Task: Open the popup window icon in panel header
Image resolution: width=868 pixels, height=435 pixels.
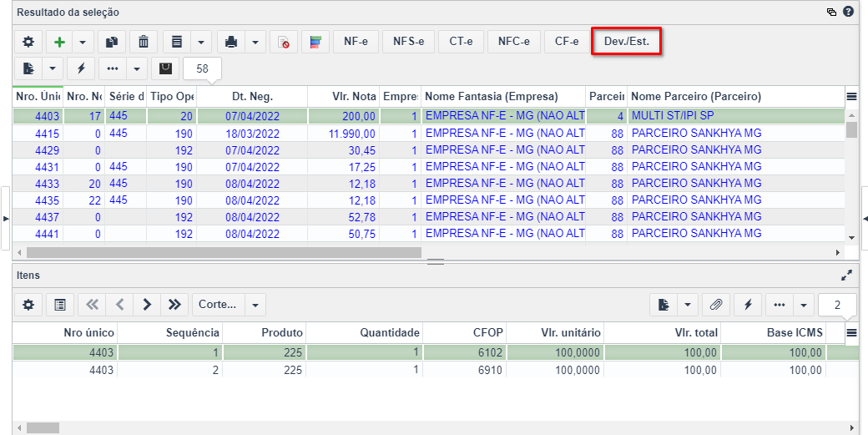Action: [x=831, y=12]
